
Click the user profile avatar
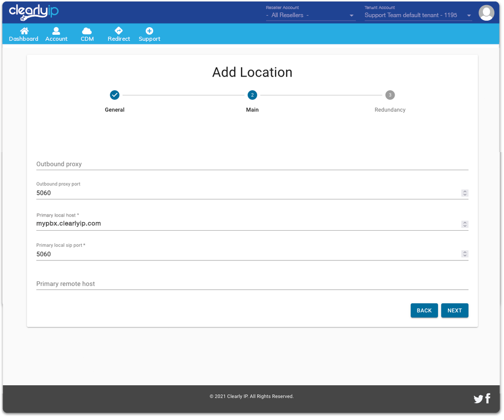pos(486,13)
